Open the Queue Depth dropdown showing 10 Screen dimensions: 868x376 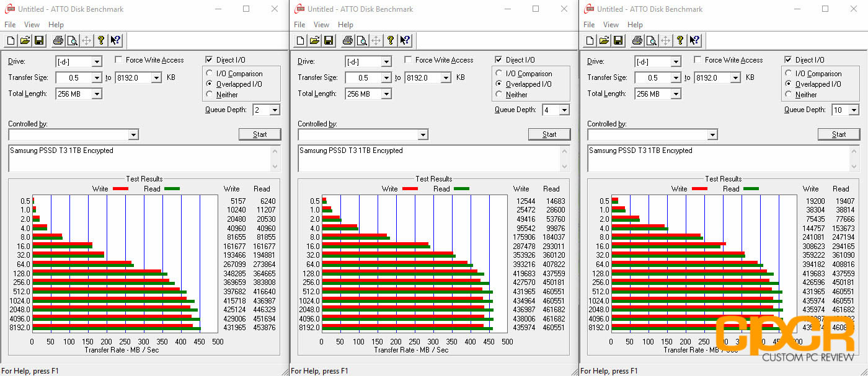click(x=854, y=110)
